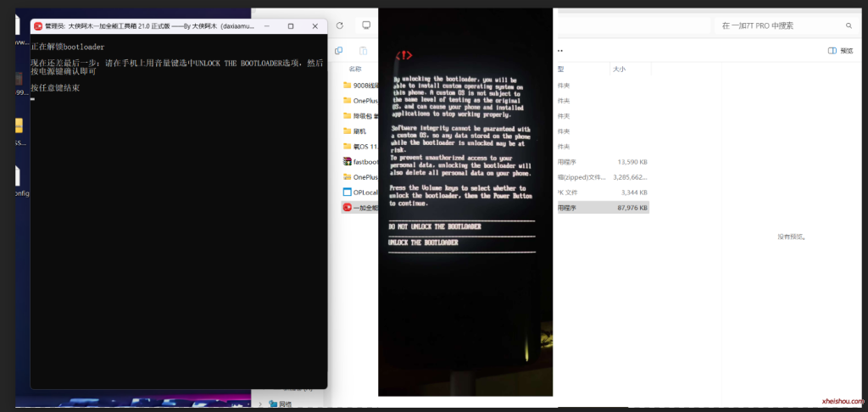Refresh the File Explorer folder view
This screenshot has width=868, height=412.
coord(340,25)
